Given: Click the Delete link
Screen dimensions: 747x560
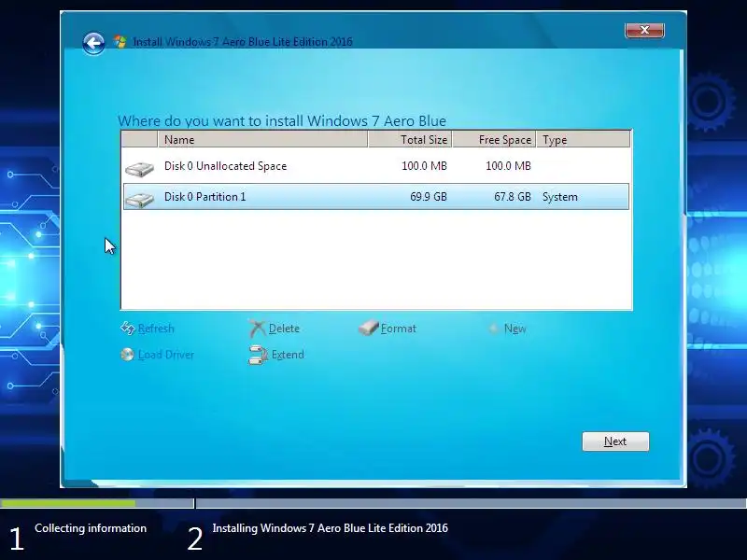Looking at the screenshot, I should (x=284, y=329).
